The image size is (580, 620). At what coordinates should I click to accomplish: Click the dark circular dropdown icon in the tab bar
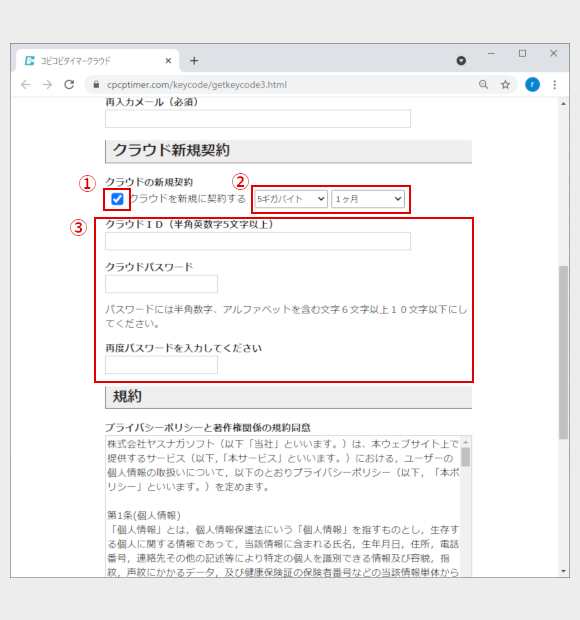461,61
